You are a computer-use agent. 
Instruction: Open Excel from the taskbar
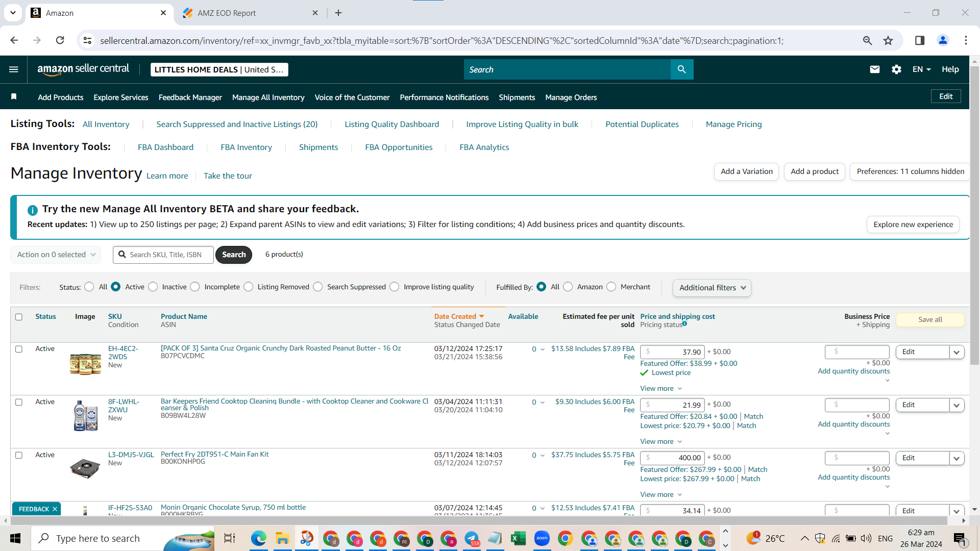click(x=518, y=538)
